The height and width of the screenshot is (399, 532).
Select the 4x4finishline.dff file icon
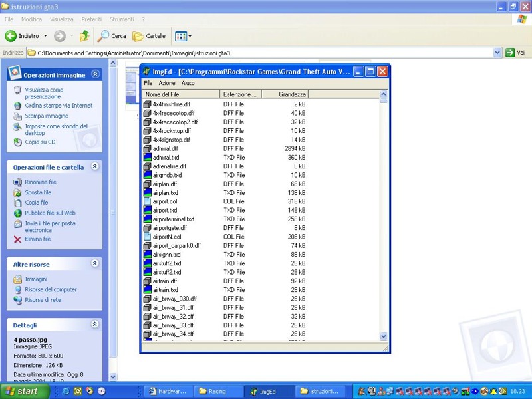pos(147,104)
